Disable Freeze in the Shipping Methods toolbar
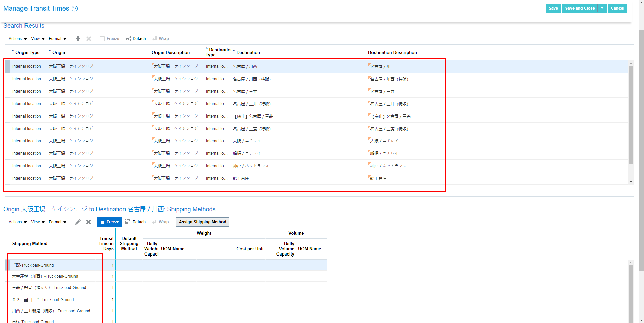The height and width of the screenshot is (323, 644). (109, 222)
